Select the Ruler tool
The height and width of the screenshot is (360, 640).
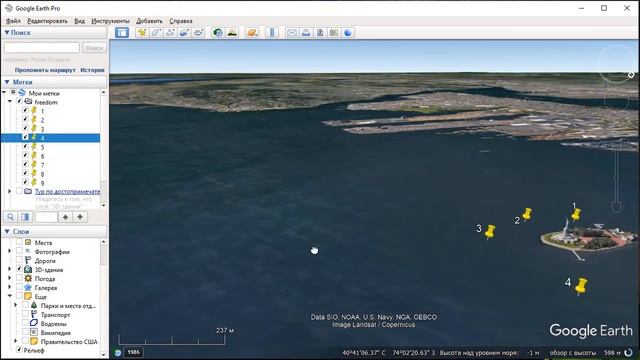[x=272, y=33]
